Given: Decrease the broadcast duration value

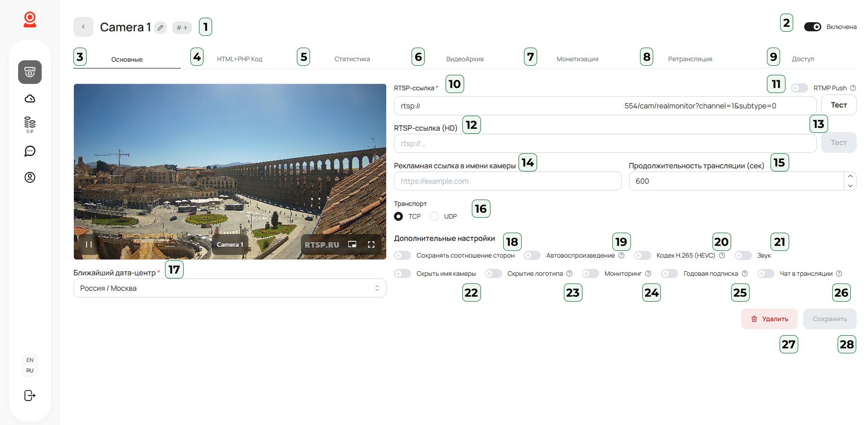Looking at the screenshot, I should click(850, 186).
